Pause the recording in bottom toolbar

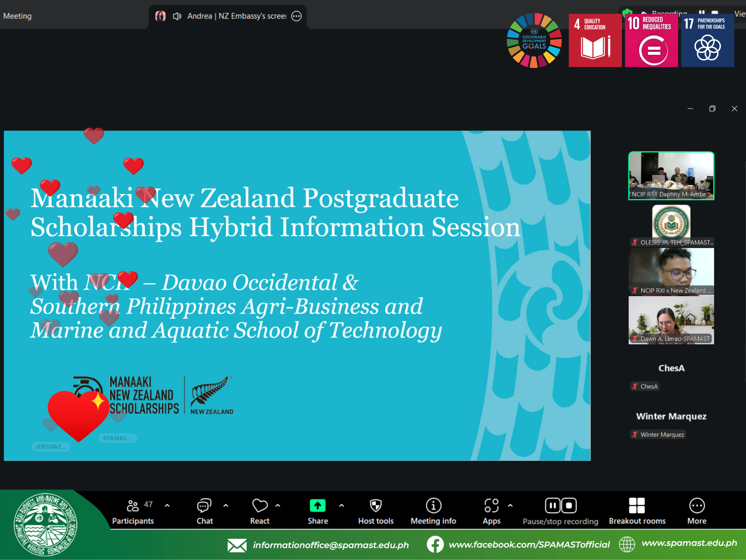[x=553, y=506]
